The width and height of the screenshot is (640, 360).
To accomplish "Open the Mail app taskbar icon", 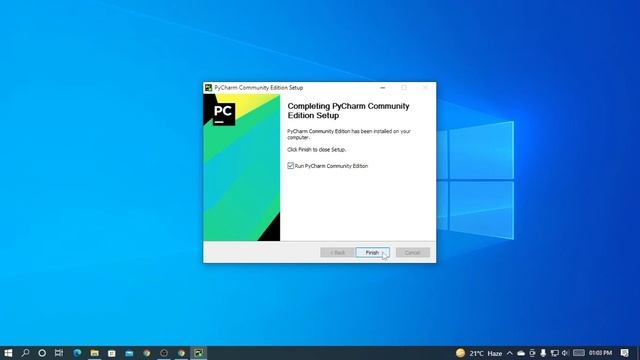I will coord(129,353).
